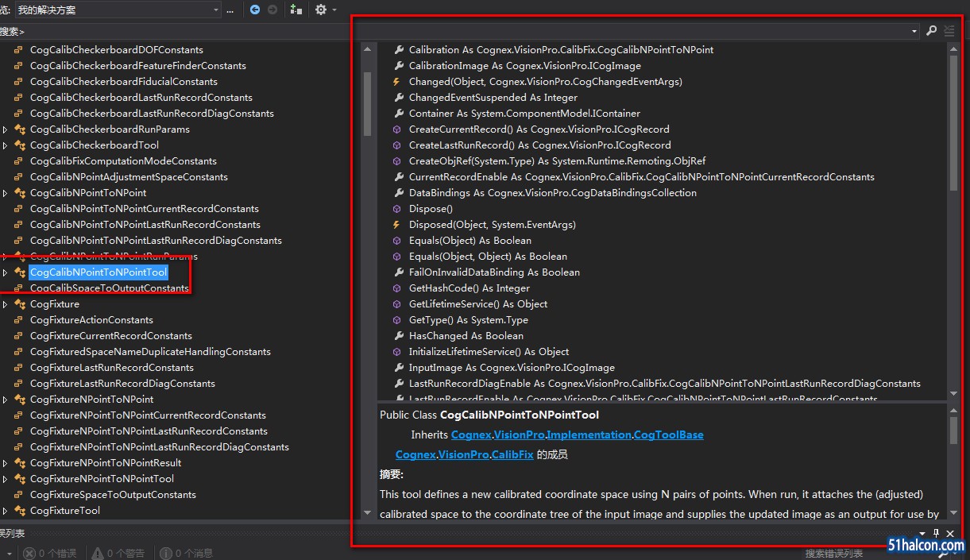The height and width of the screenshot is (560, 970).
Task: Click method cube icon beside InitializeLifetimeService()
Action: coord(397,352)
